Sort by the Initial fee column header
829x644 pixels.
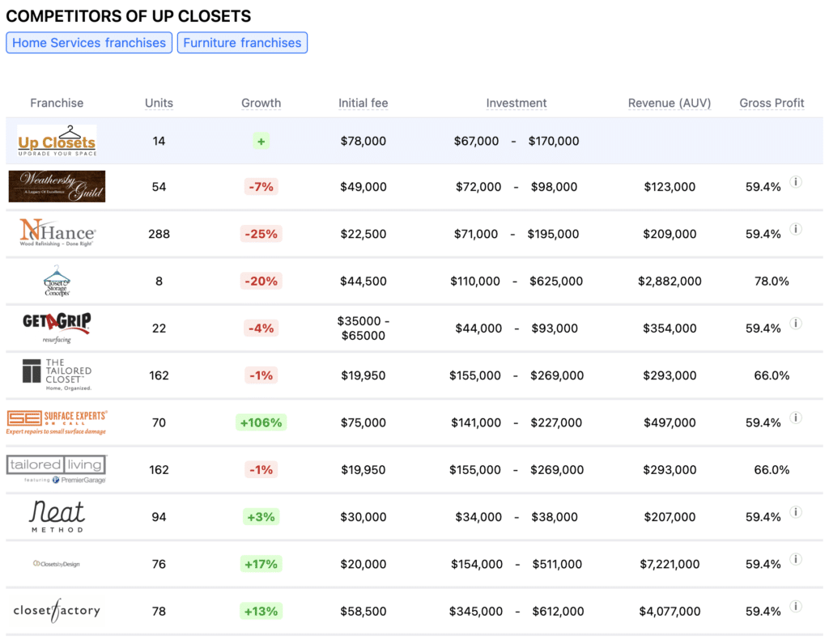click(363, 103)
